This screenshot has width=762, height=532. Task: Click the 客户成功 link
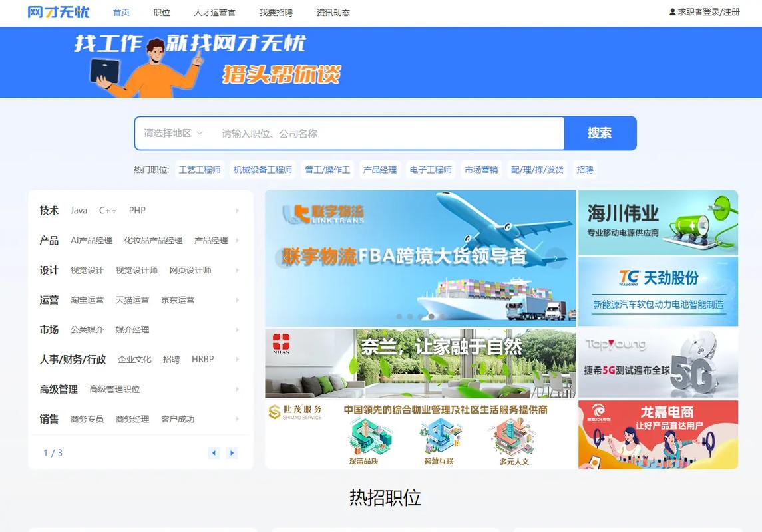[178, 419]
